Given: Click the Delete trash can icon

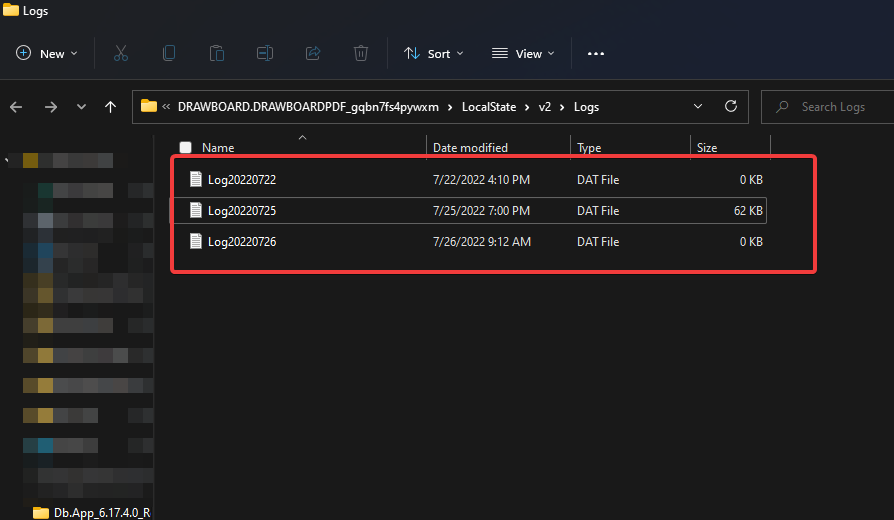Looking at the screenshot, I should click(361, 54).
